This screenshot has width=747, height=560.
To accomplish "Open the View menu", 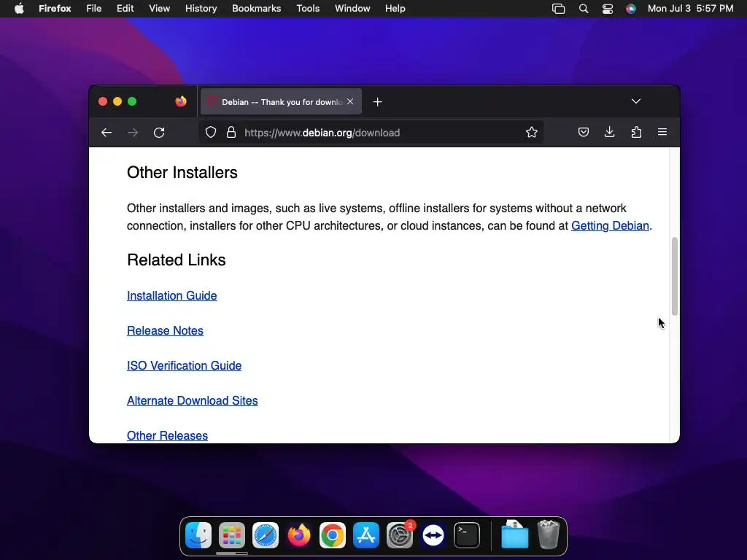I will 159,9.
